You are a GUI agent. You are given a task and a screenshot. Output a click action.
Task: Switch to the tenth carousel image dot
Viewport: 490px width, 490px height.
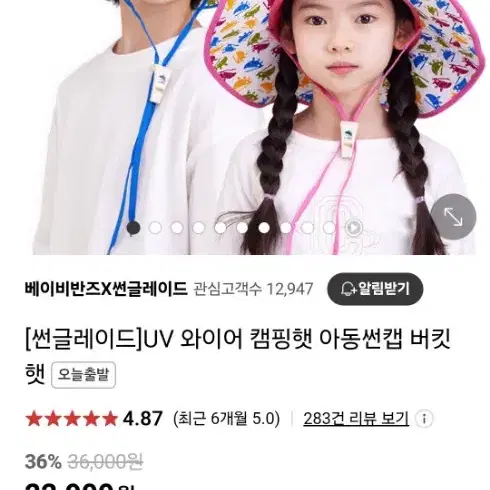click(x=329, y=228)
